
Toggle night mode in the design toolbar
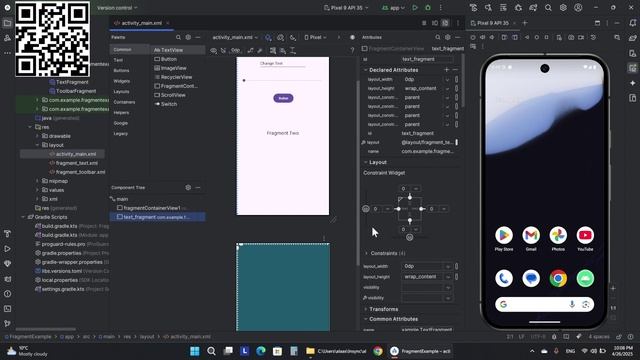(293, 38)
